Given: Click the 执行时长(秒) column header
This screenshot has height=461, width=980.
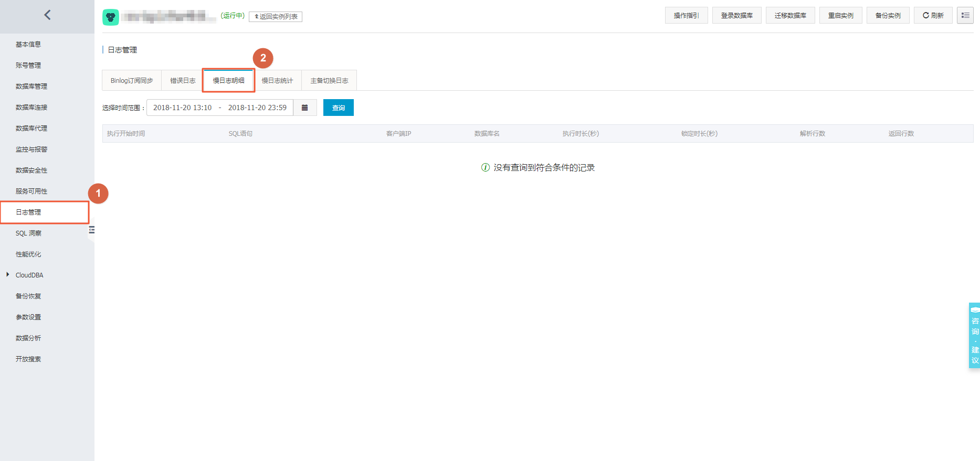Looking at the screenshot, I should [x=581, y=133].
